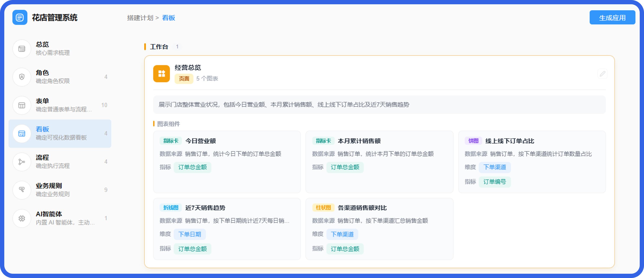Click the 角色 shield icon in sidebar
This screenshot has height=278, width=644.
click(x=22, y=77)
